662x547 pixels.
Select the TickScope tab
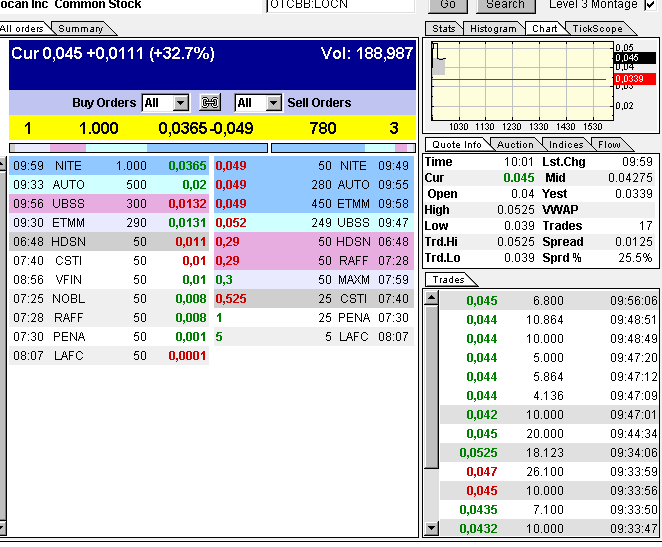coord(596,29)
